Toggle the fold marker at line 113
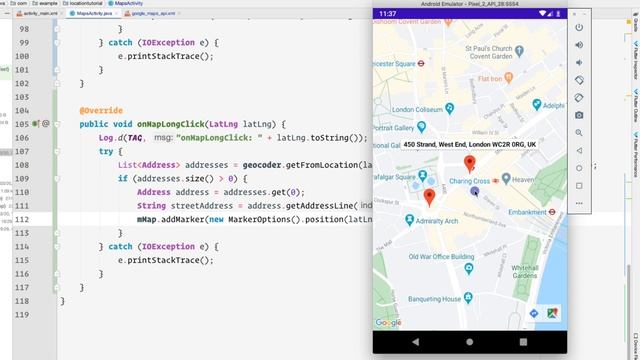This screenshot has height=360, width=640. point(57,233)
